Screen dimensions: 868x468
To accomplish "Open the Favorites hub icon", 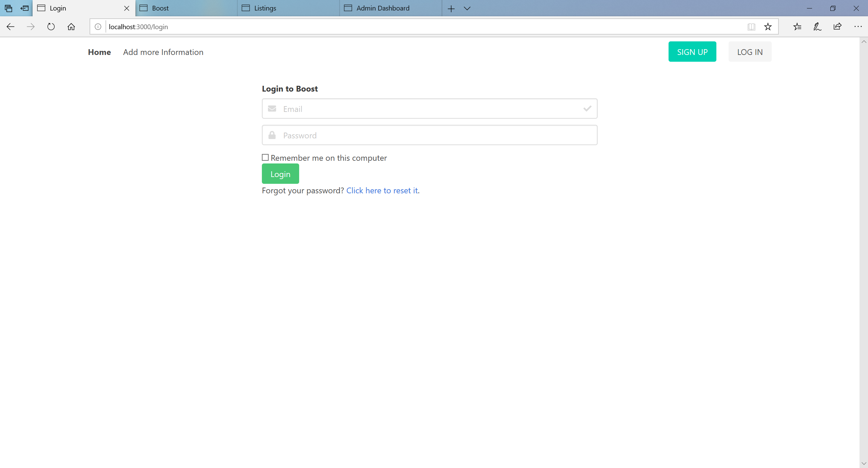I will click(x=797, y=27).
